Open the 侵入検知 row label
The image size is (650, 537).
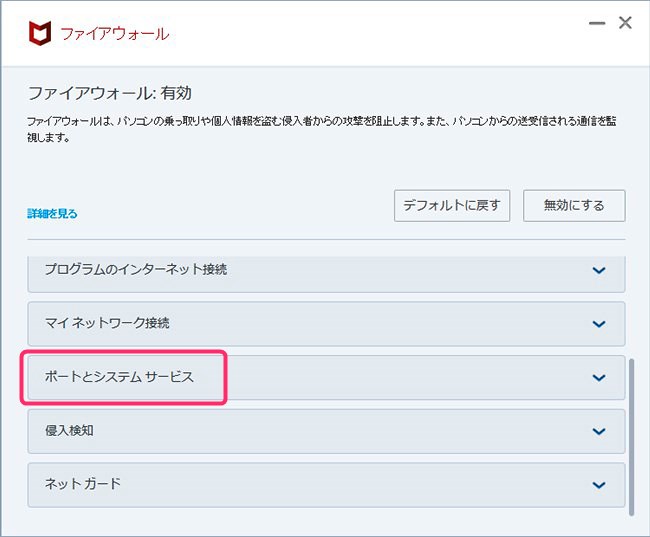coord(69,430)
